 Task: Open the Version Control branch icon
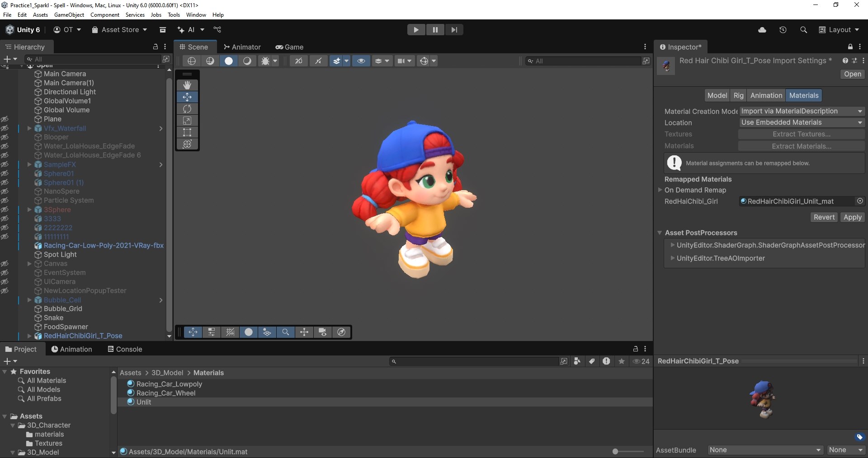(217, 30)
